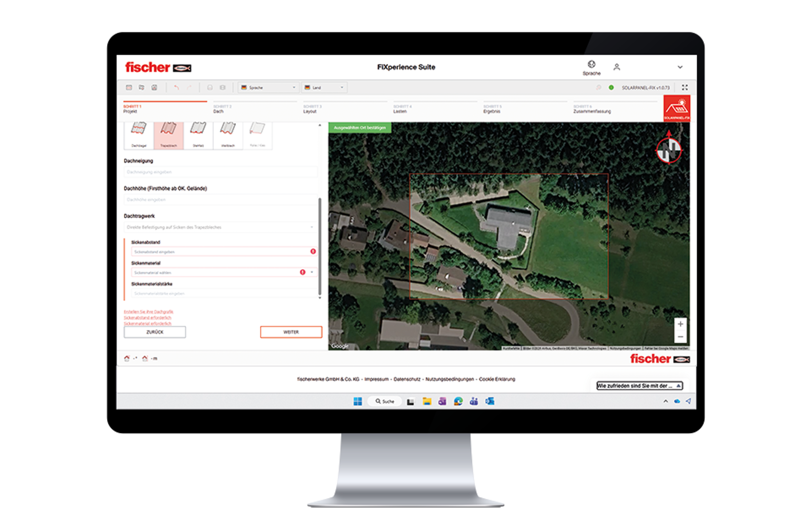Zoom out the map with minus button

pos(680,337)
